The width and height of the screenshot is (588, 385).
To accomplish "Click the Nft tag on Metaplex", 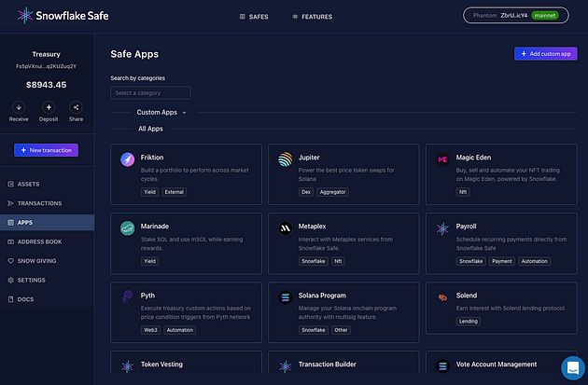I will click(338, 261).
